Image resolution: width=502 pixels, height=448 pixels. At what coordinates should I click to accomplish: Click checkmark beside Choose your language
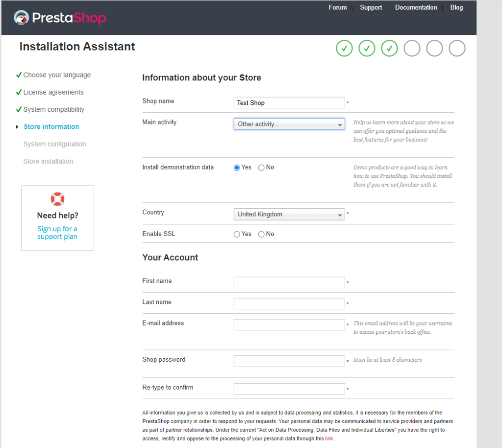[19, 75]
